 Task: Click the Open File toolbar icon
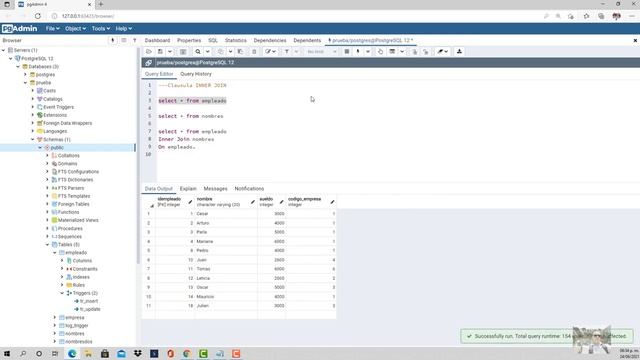click(x=149, y=51)
